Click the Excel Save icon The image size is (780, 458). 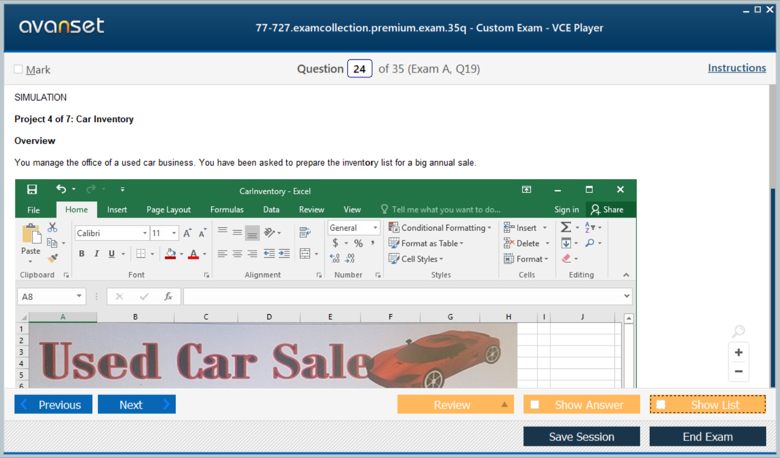[32, 189]
